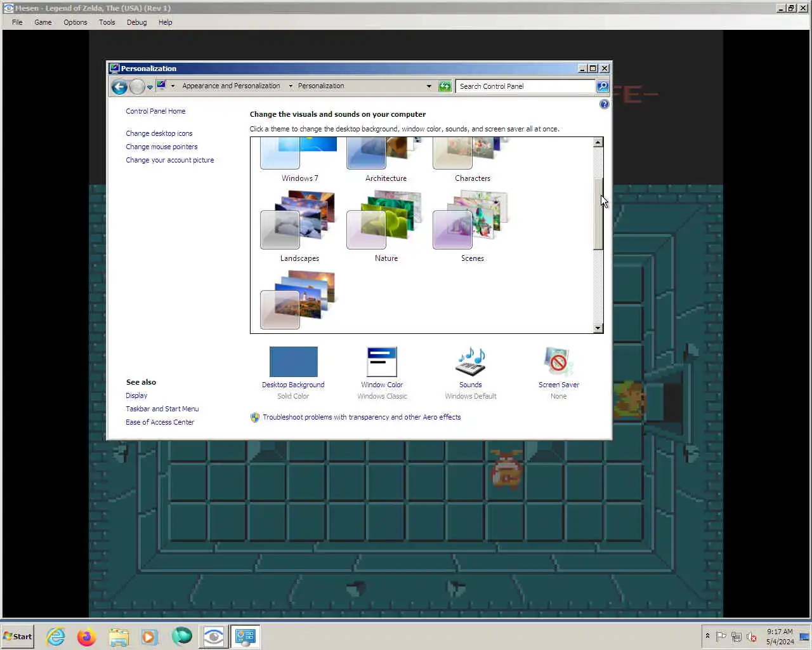Select the Nature theme

(x=386, y=227)
